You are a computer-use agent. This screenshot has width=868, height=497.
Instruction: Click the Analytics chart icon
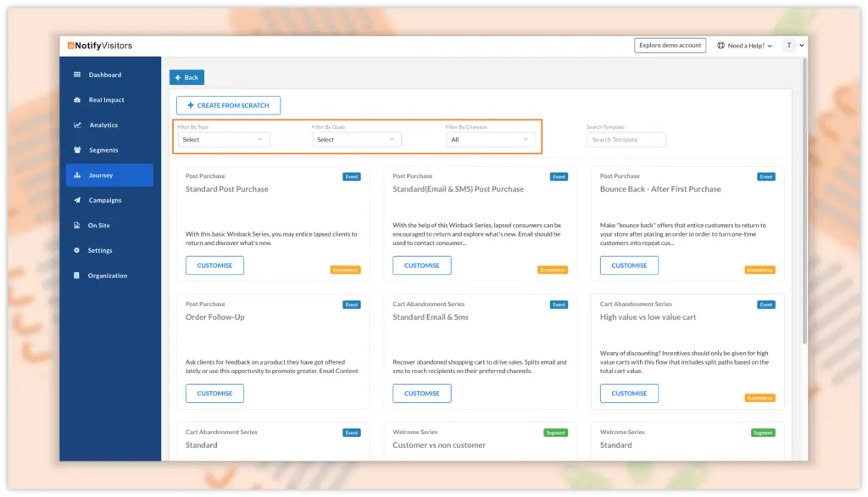pyautogui.click(x=77, y=126)
